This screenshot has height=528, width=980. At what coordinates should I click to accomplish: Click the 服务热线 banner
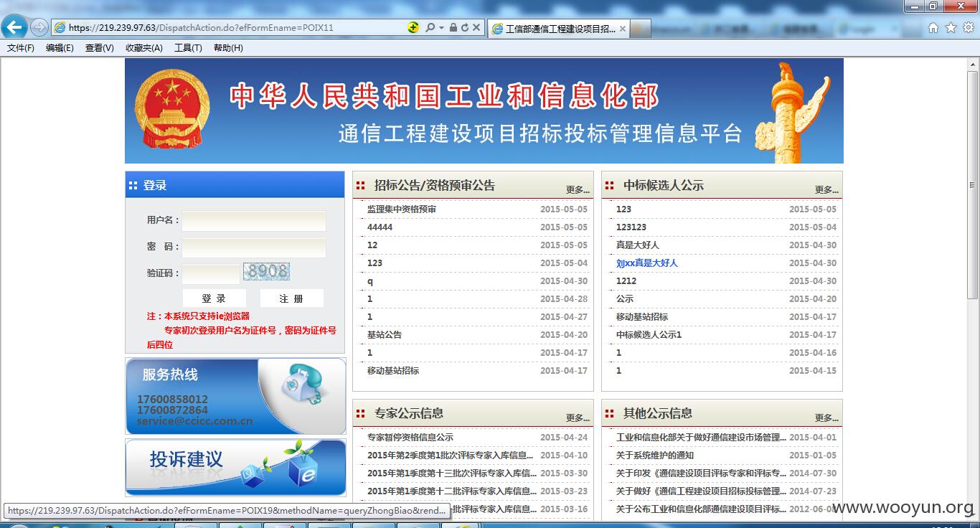click(235, 396)
